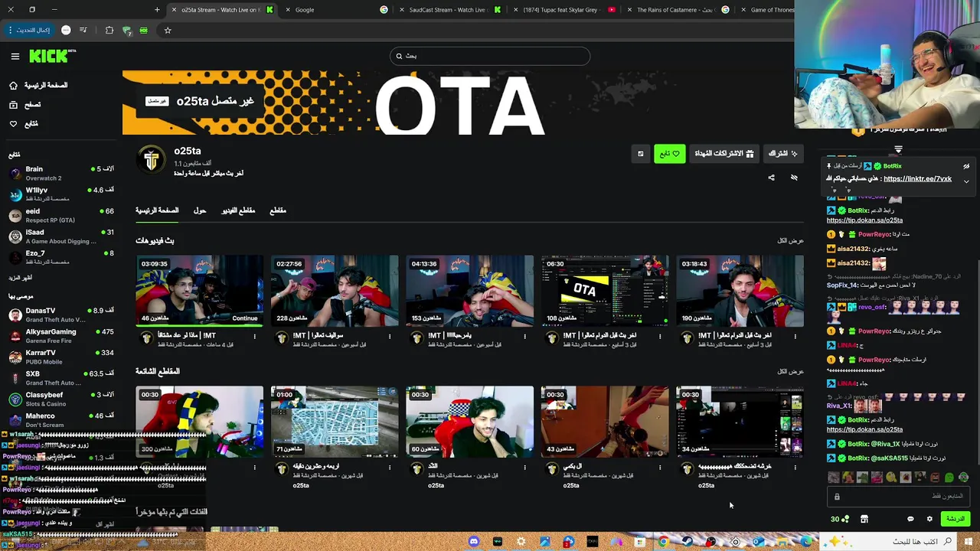Click the green follow heart button
Viewport: 980px width, 551px height.
tap(670, 154)
